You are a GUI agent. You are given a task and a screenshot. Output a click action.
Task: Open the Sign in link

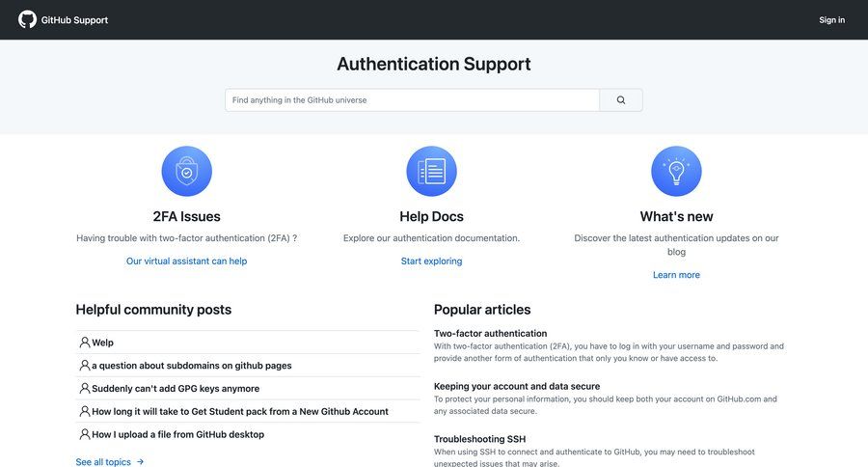point(832,20)
